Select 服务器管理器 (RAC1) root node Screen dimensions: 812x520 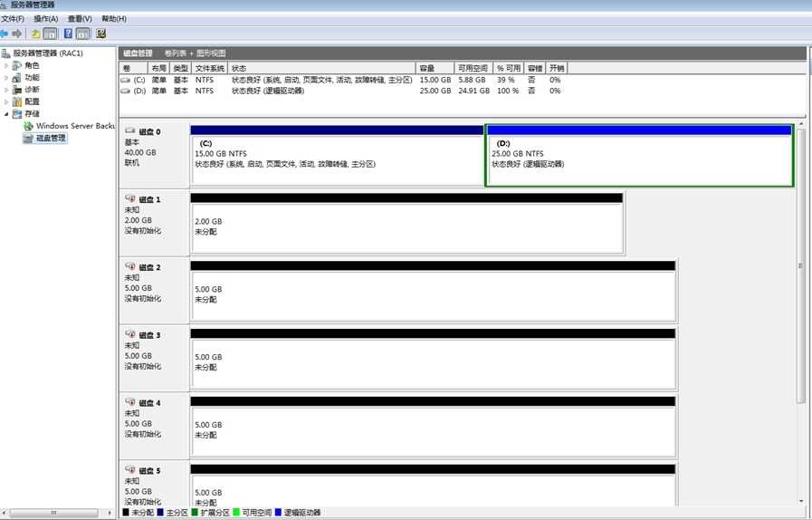click(48, 53)
